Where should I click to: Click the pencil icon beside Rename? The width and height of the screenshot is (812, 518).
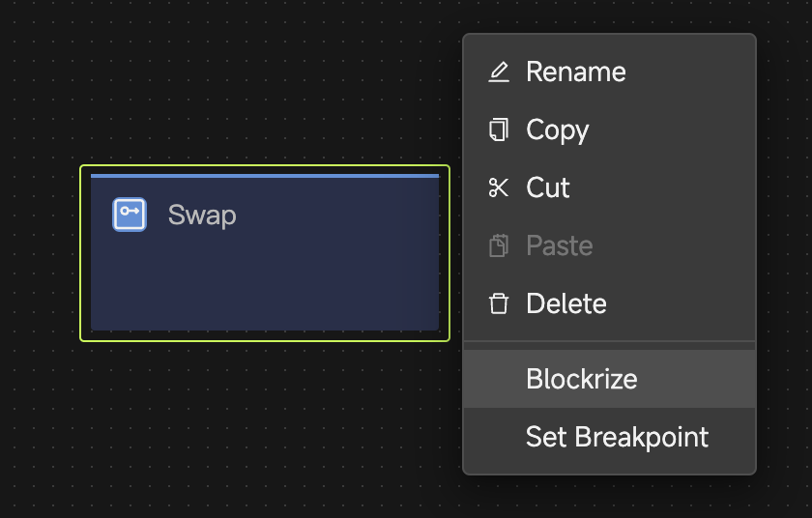pyautogui.click(x=499, y=72)
